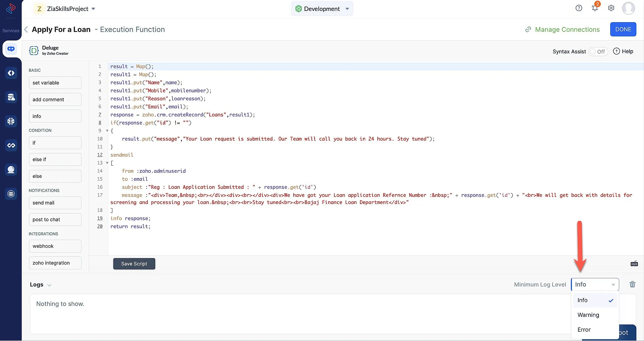Click the Save Script button
This screenshot has width=644, height=341.
pyautogui.click(x=134, y=264)
